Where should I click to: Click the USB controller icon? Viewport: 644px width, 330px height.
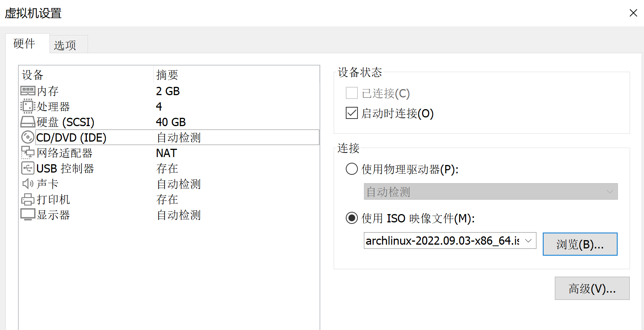pyautogui.click(x=28, y=168)
